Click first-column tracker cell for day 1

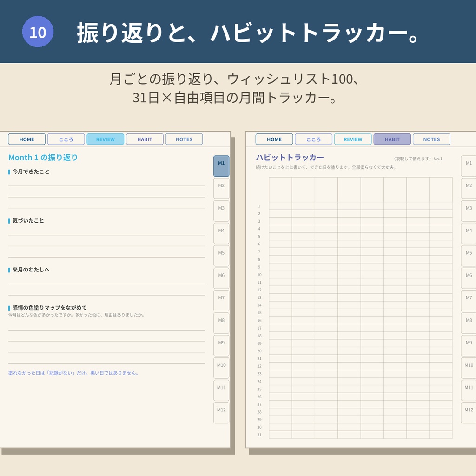pyautogui.click(x=280, y=206)
